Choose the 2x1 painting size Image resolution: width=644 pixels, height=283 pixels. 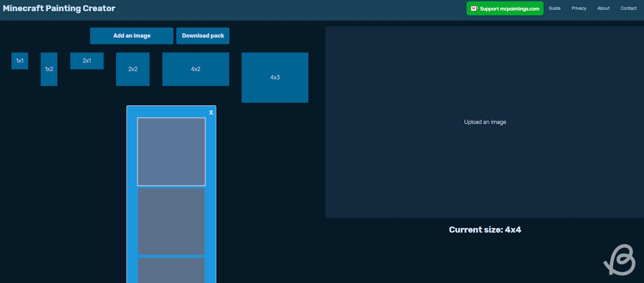tap(87, 61)
